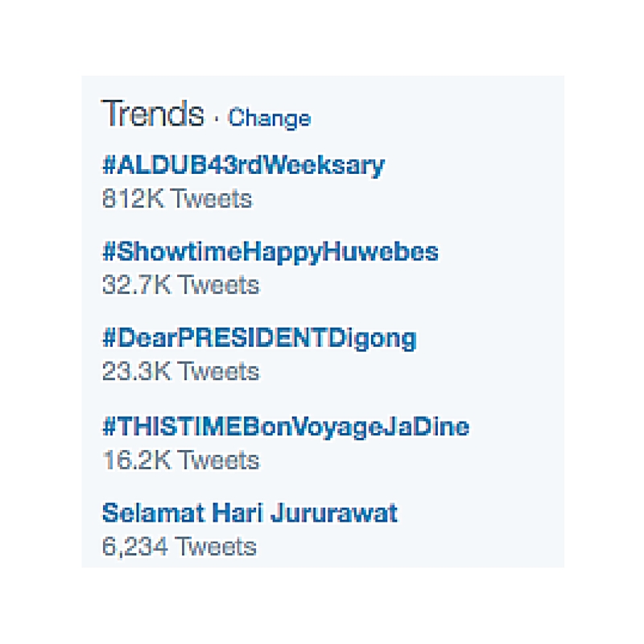Select the #THISTIMEBonVoyageJaDine trending topic

pos(285,427)
